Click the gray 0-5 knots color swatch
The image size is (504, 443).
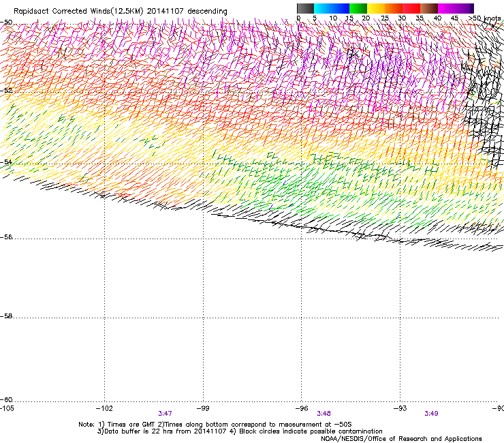(x=305, y=8)
